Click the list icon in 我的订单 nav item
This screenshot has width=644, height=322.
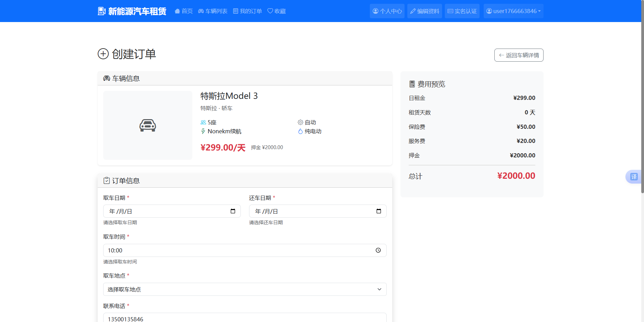click(x=236, y=11)
